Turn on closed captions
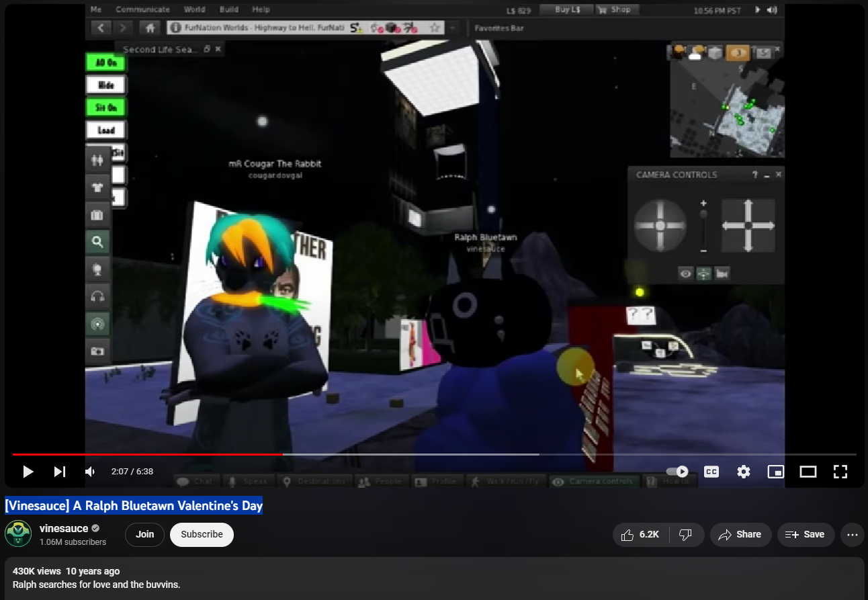This screenshot has width=868, height=600. coord(711,472)
